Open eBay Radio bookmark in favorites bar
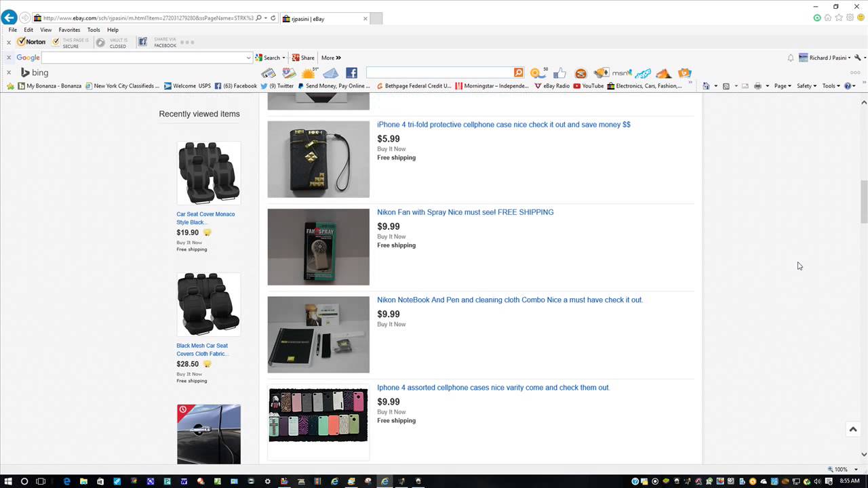This screenshot has width=868, height=488. pos(552,86)
